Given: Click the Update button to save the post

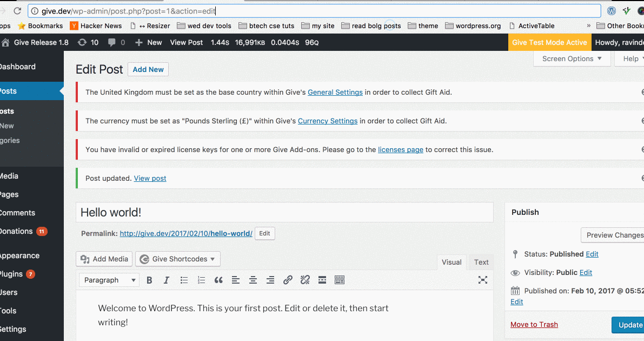Looking at the screenshot, I should pos(632,325).
